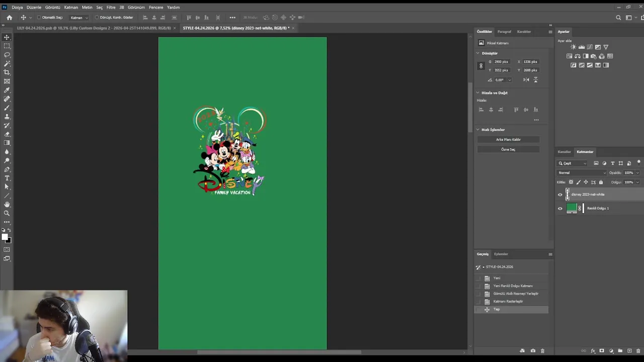This screenshot has height=362, width=644.
Task: Open the Dolgu value dropdown arrow
Action: [x=637, y=182]
